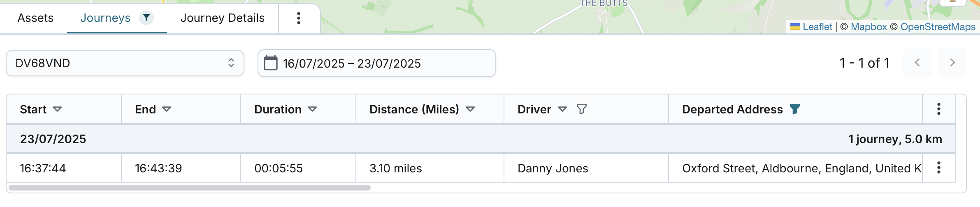
Task: Open the tab bar three-dot menu
Action: point(299,18)
